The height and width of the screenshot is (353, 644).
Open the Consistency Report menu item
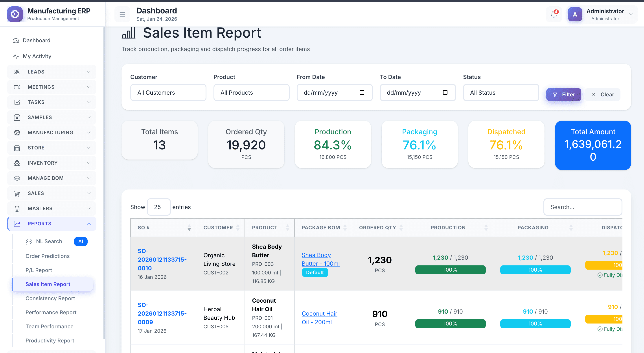[50, 298]
